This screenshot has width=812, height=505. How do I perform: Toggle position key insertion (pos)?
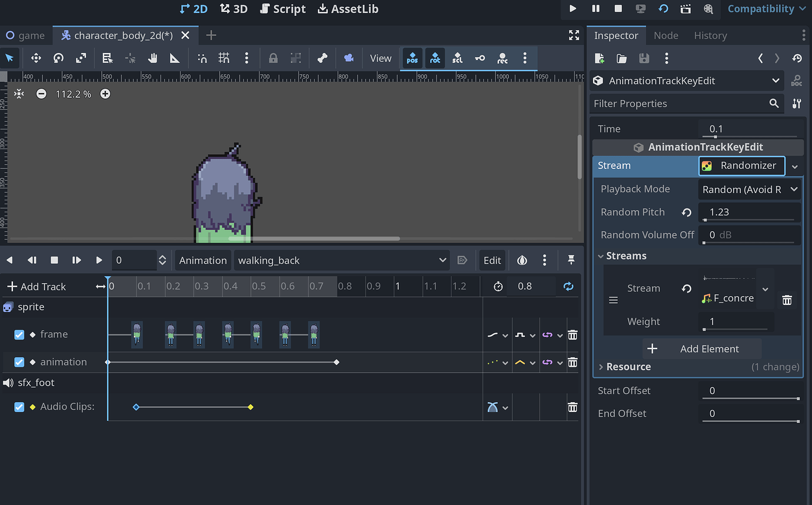(412, 58)
